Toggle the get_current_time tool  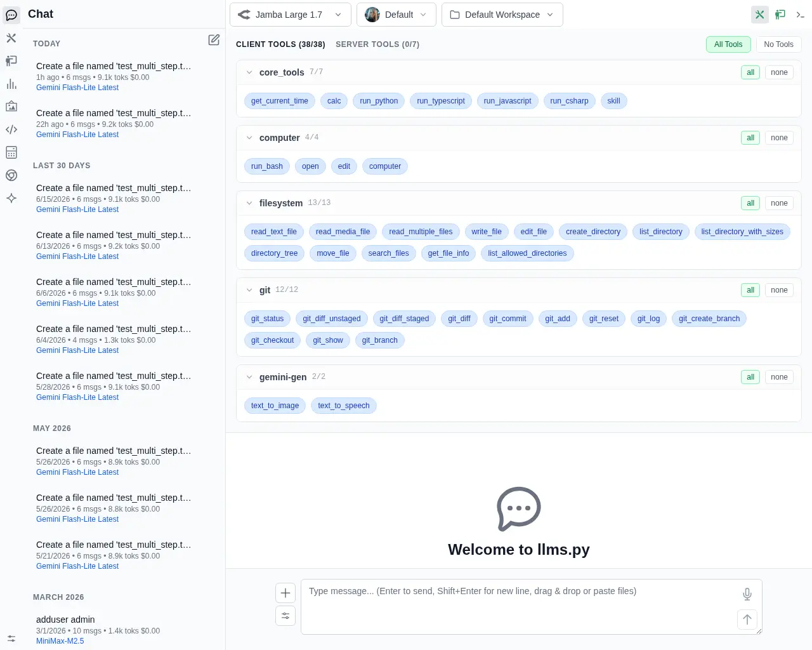(280, 101)
